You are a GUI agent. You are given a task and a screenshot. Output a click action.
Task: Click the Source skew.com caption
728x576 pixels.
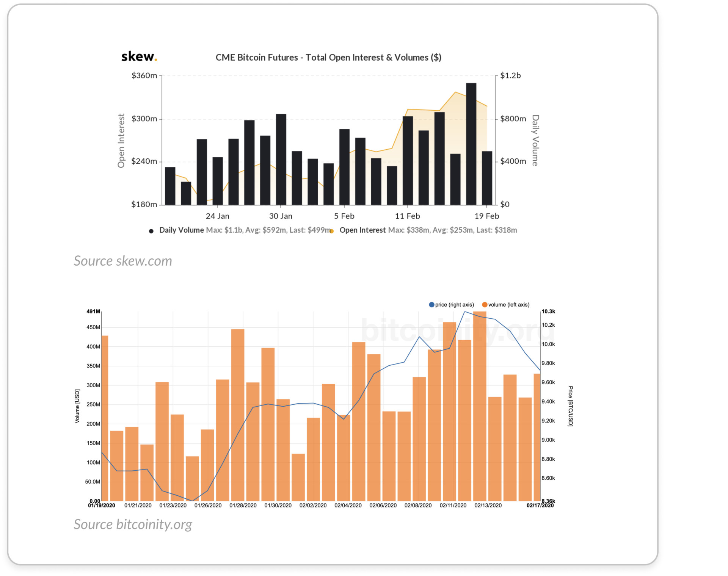(x=123, y=261)
